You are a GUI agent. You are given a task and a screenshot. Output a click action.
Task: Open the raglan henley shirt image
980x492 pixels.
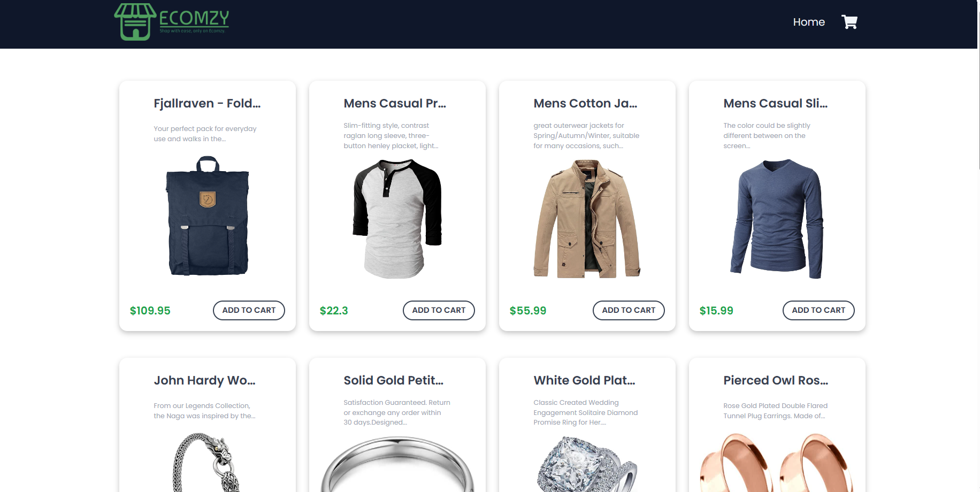click(397, 219)
